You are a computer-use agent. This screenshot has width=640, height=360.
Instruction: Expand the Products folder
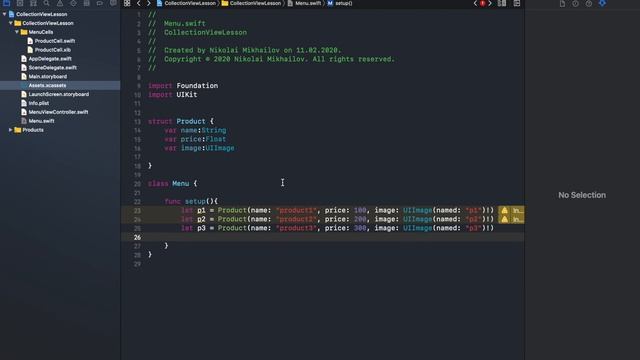coord(11,130)
